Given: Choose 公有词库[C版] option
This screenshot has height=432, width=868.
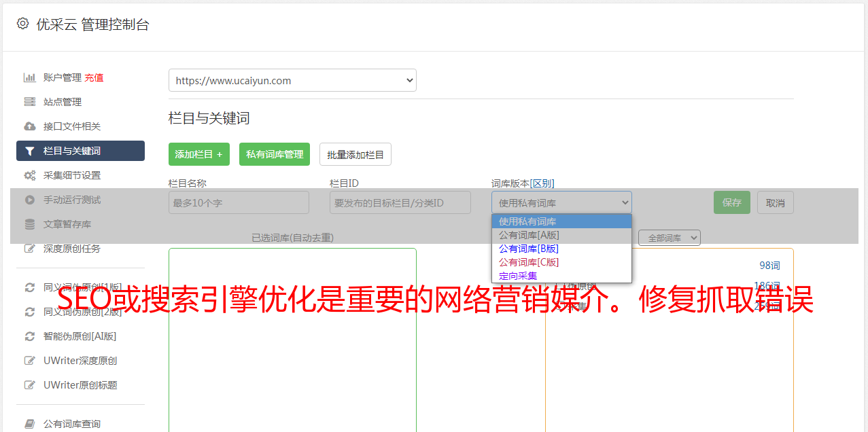Looking at the screenshot, I should point(561,262).
